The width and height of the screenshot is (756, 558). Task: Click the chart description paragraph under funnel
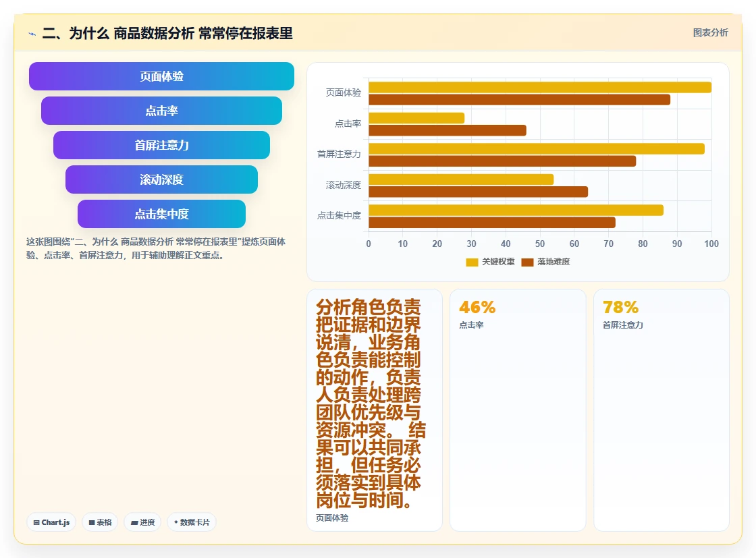(x=156, y=248)
